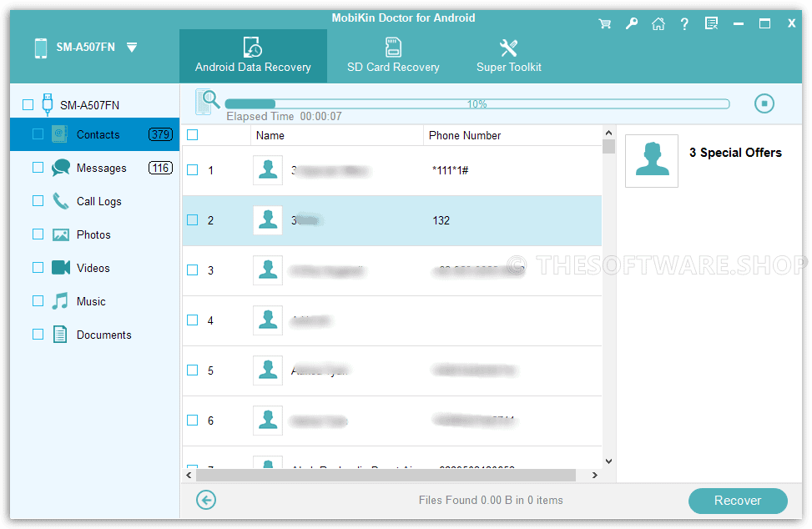This screenshot has height=529, width=812.
Task: Click the large contact preview avatar
Action: (x=652, y=161)
